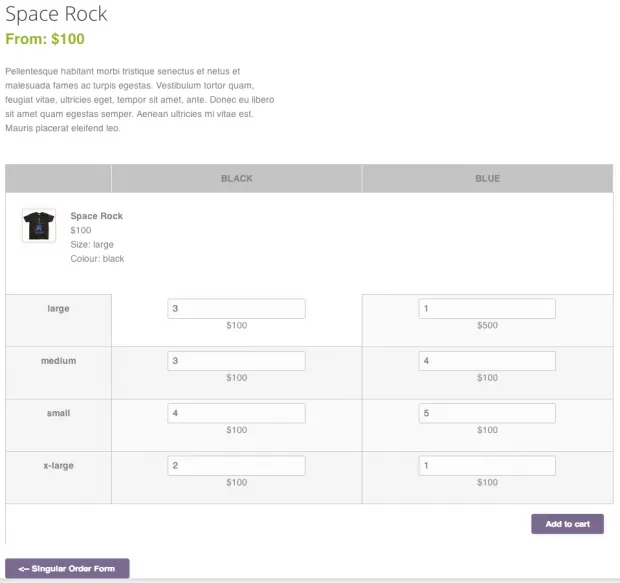
Task: Click the Add to cart button
Action: [x=567, y=524]
